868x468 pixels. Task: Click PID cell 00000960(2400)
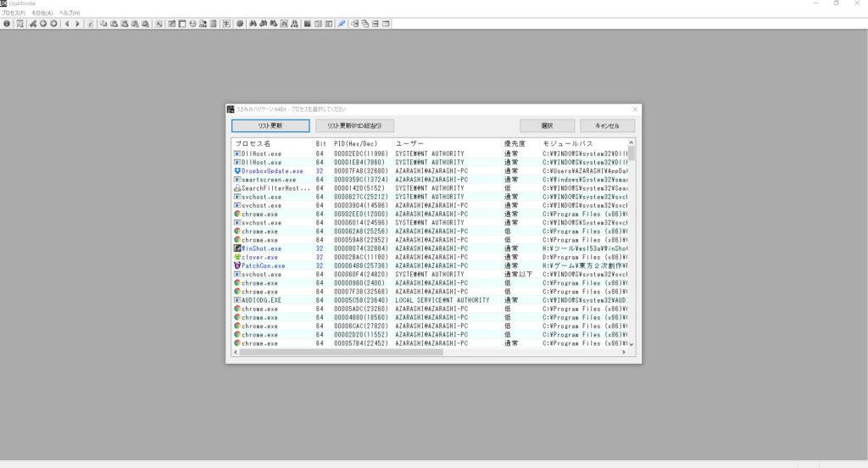pos(359,283)
